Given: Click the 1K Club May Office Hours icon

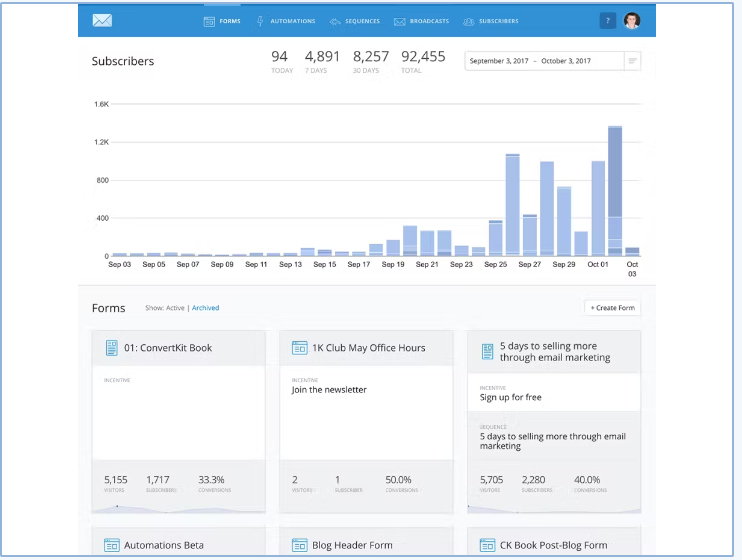Looking at the screenshot, I should (x=300, y=348).
